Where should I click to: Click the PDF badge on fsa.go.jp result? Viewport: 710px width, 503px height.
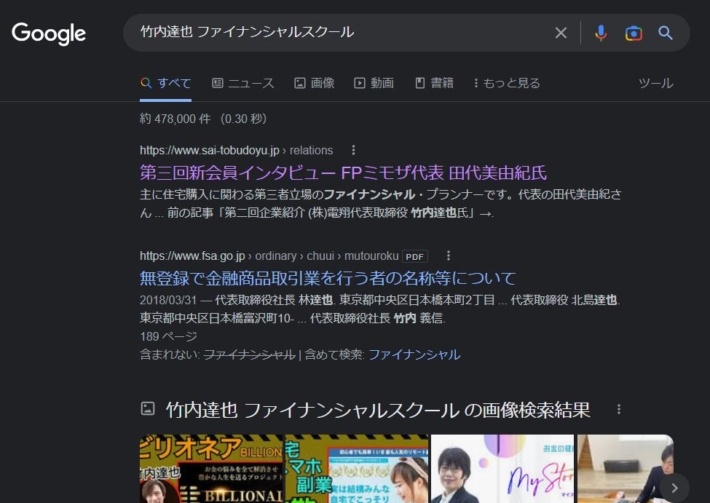pos(414,257)
